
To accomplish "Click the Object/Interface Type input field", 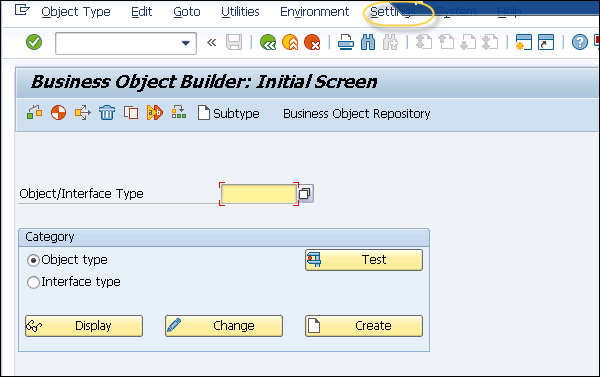I will pos(259,194).
